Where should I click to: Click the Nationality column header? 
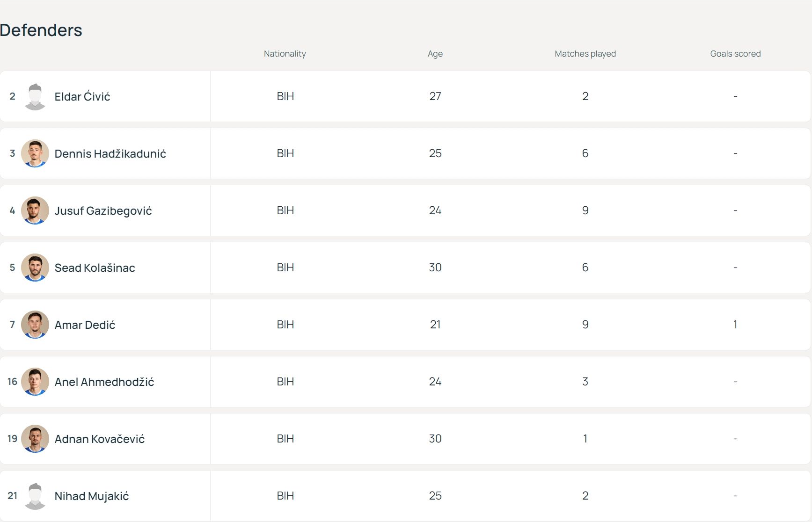tap(285, 54)
